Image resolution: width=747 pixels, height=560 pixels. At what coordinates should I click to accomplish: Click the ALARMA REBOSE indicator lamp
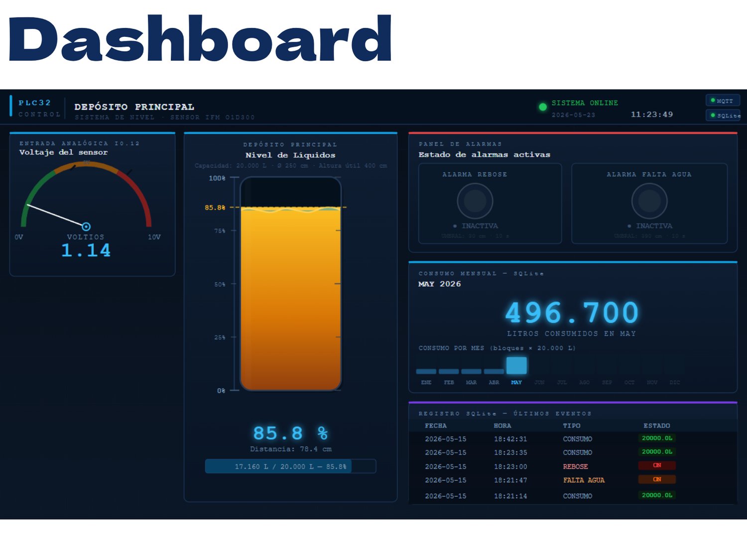475,201
